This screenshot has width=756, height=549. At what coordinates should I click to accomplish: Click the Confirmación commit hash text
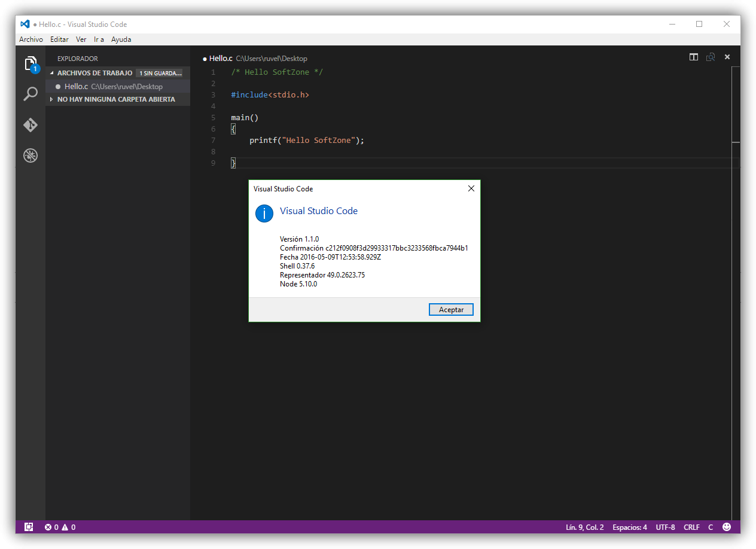tap(374, 248)
